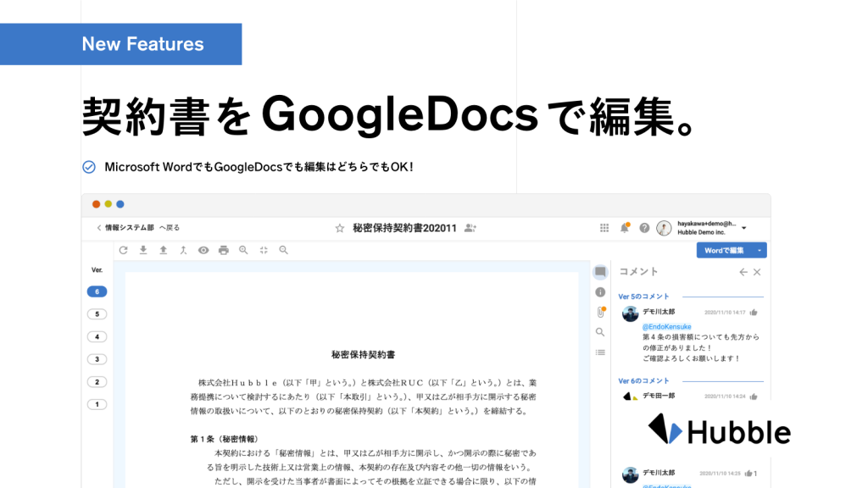Close the コメント panel
The height and width of the screenshot is (488, 868).
point(757,272)
